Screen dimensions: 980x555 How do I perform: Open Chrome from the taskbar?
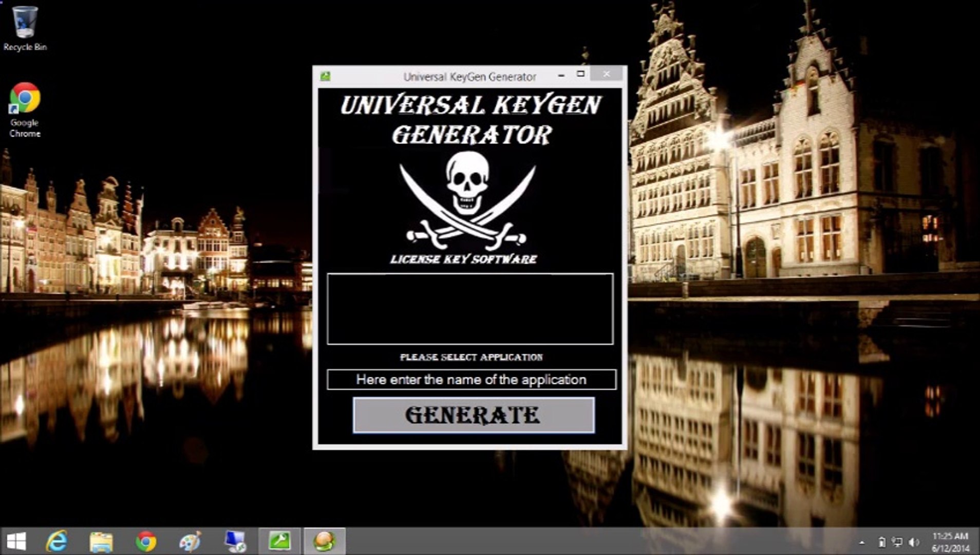[146, 541]
